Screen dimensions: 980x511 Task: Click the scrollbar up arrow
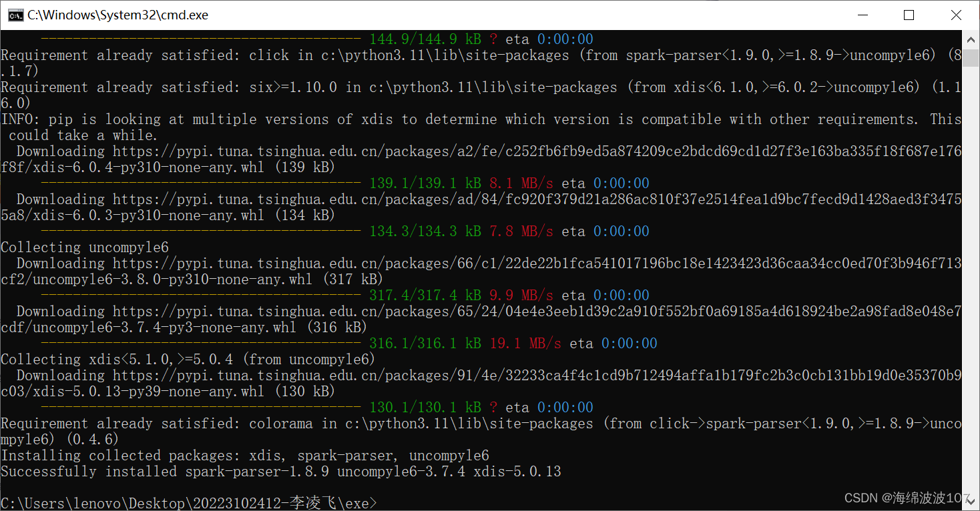pyautogui.click(x=971, y=38)
